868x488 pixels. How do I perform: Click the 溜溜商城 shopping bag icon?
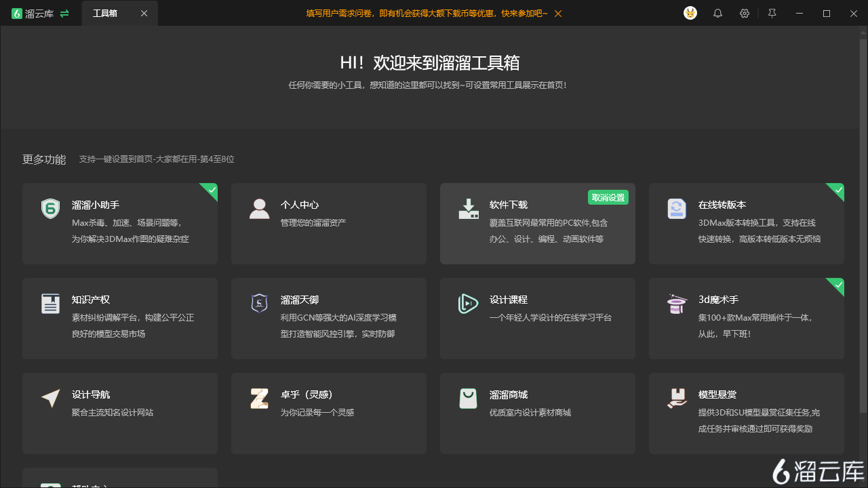[469, 399]
